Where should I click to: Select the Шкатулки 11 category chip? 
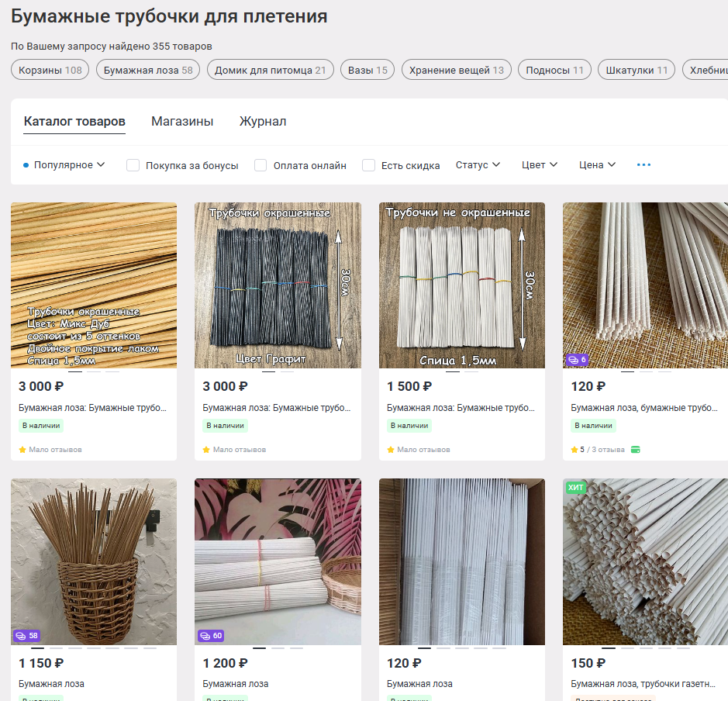pyautogui.click(x=637, y=70)
